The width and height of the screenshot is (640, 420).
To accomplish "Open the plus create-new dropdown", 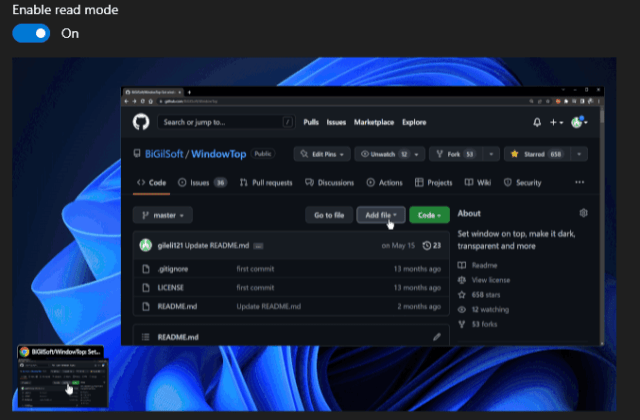I will click(556, 122).
